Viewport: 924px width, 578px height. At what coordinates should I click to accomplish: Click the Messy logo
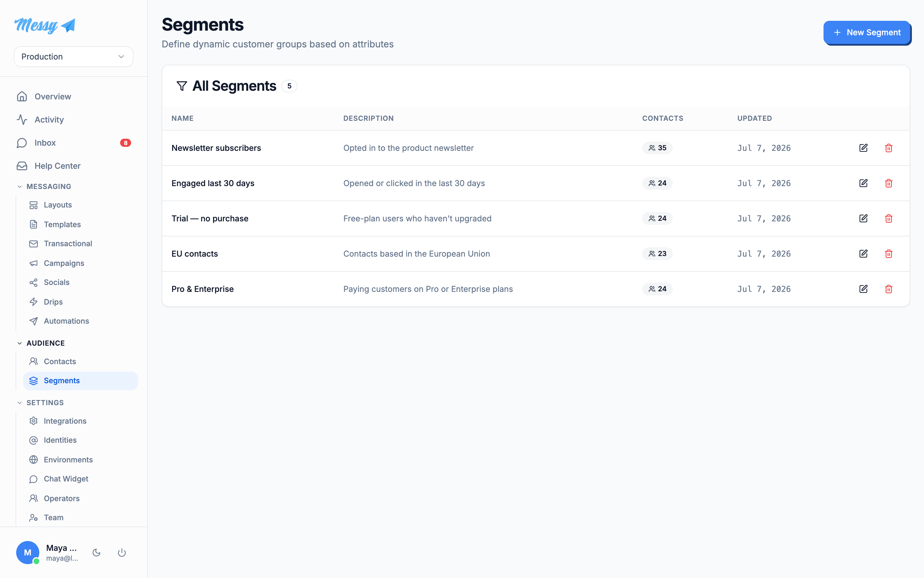(45, 26)
